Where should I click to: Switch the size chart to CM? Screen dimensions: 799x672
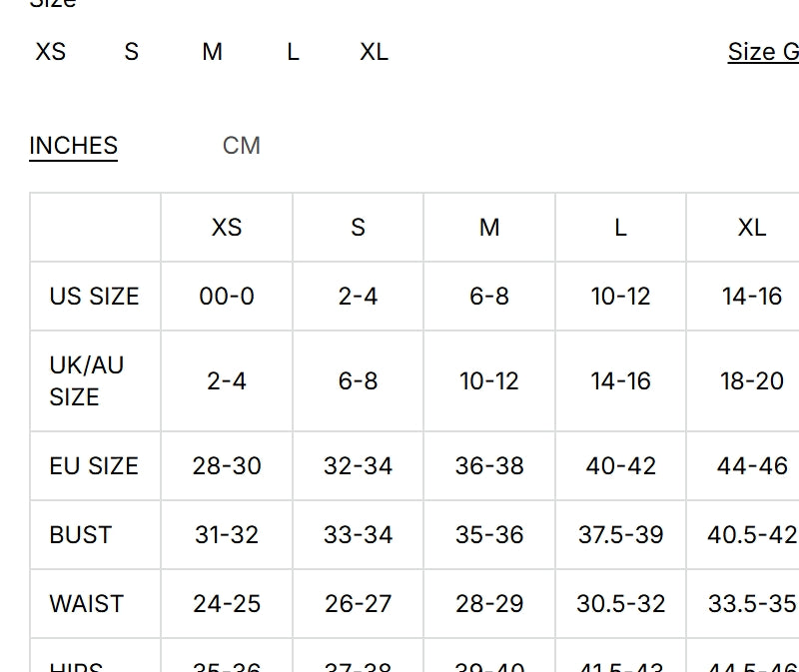(241, 146)
